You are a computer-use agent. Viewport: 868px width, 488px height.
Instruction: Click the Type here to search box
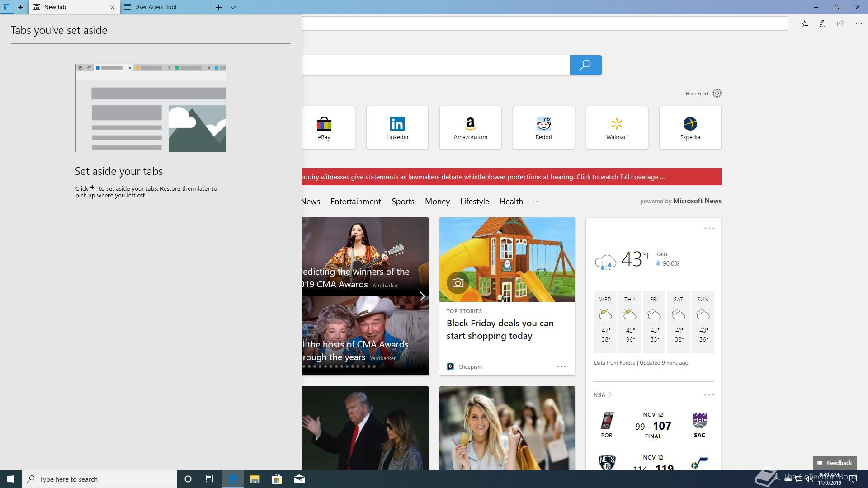coord(99,479)
